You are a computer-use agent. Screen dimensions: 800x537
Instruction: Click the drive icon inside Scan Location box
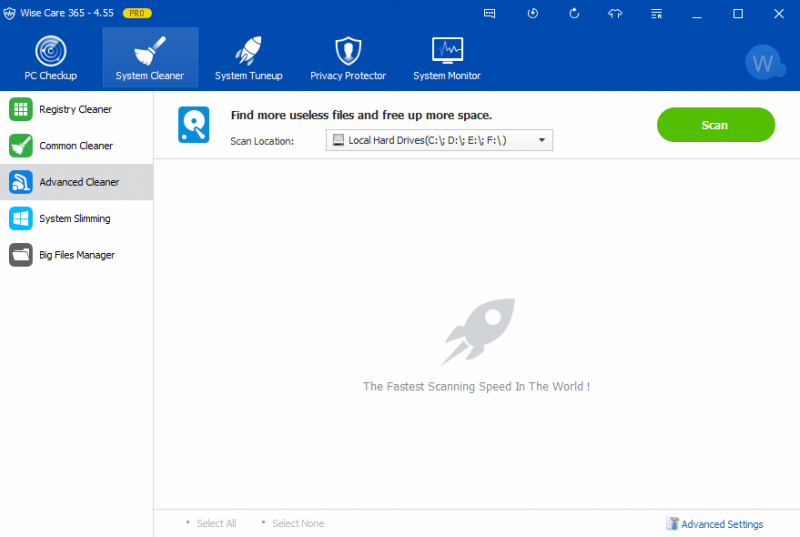338,140
